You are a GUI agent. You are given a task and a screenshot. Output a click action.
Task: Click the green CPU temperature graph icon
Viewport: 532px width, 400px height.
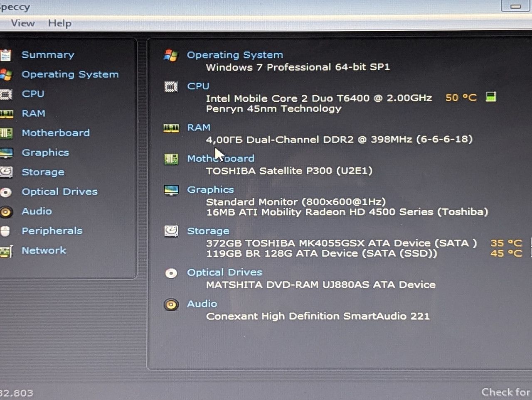coord(491,97)
